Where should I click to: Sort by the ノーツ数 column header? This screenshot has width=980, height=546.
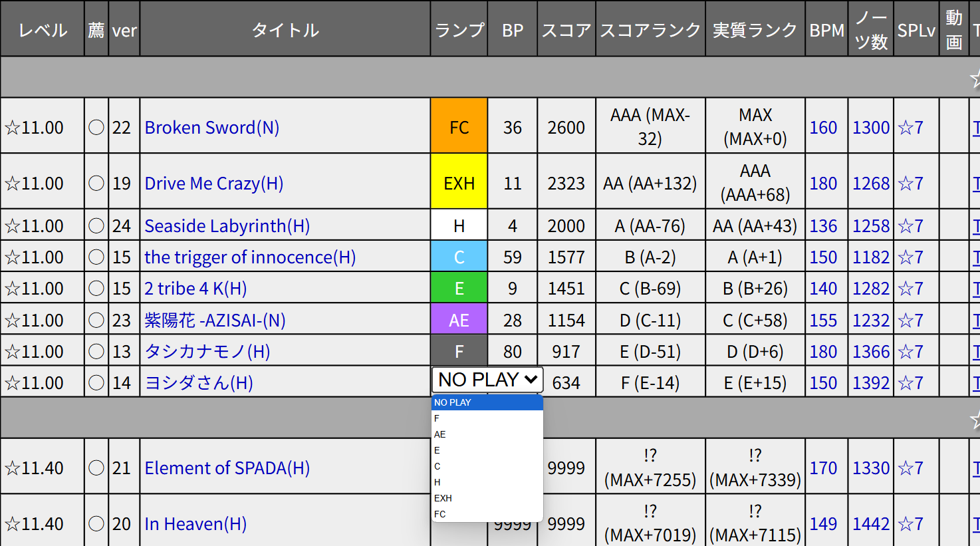pos(871,29)
